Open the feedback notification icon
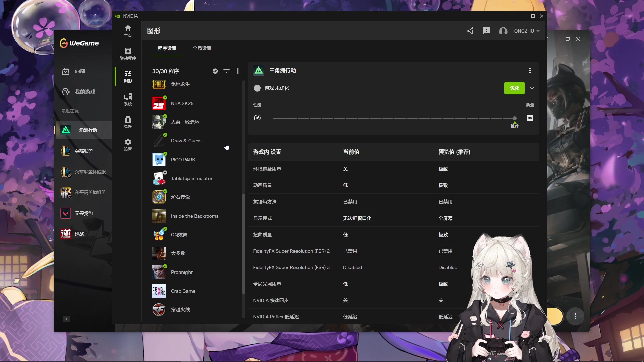 click(486, 31)
